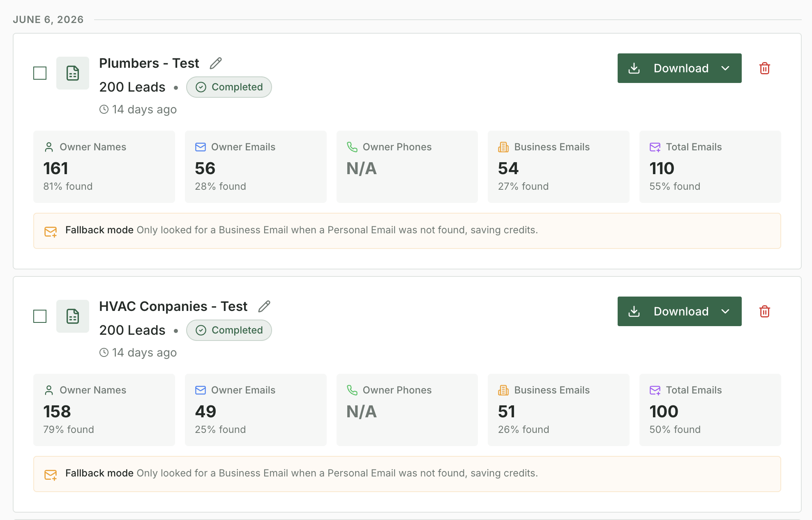Click Fallback mode icon in HVAC card

51,475
